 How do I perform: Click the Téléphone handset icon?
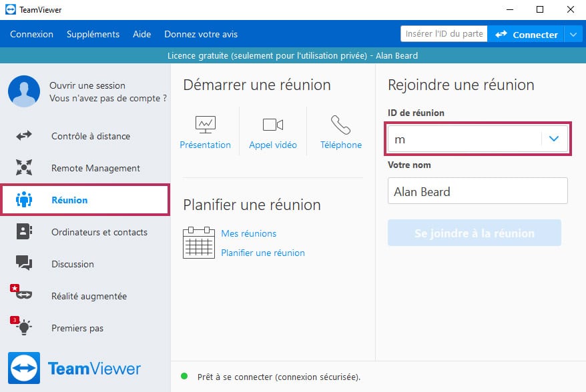click(x=340, y=125)
